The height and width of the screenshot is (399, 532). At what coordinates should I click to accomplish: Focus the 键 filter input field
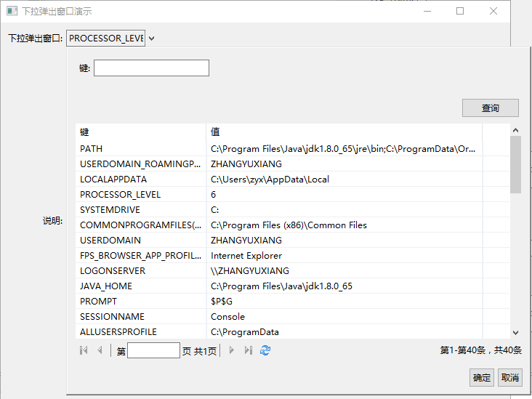pos(151,68)
